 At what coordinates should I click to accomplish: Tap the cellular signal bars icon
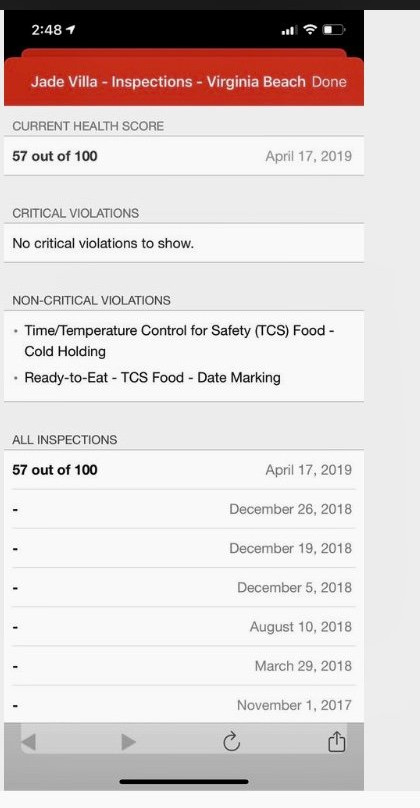[x=289, y=30]
